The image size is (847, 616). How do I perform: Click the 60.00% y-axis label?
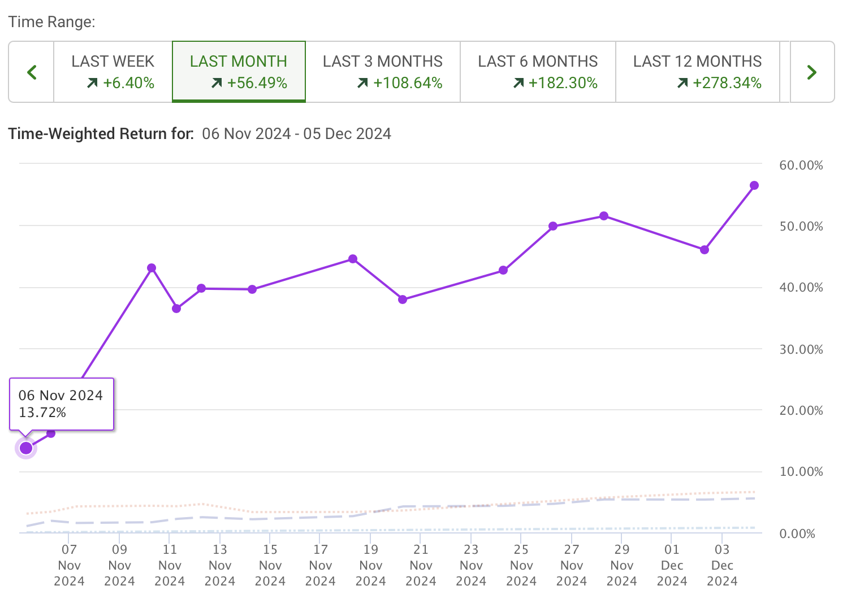pos(801,165)
